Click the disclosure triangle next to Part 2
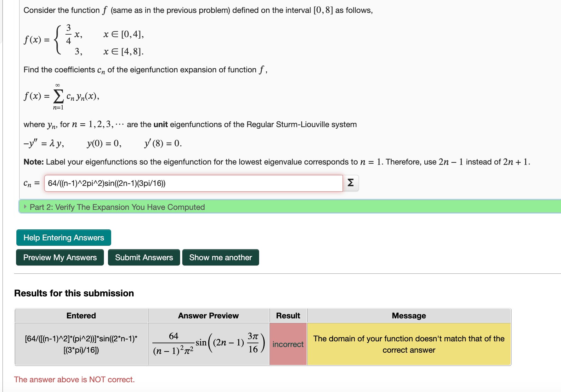561x392 pixels. 25,207
